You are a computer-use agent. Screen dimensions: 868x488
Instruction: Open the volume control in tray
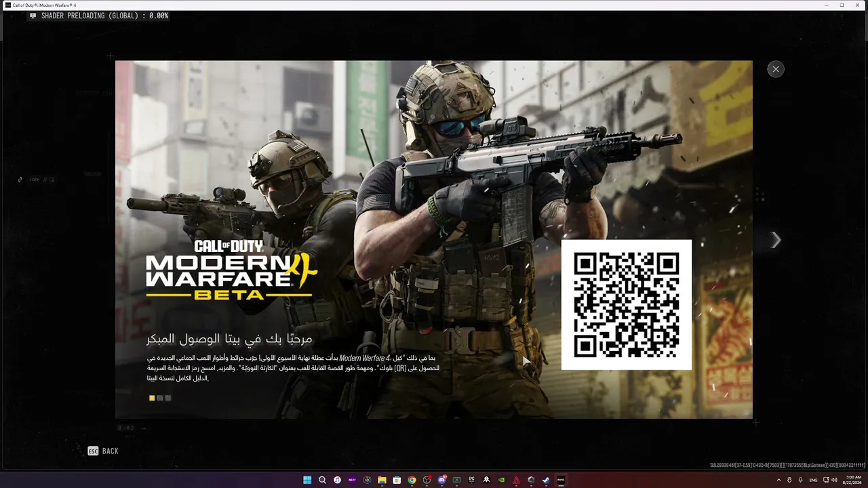tap(834, 480)
